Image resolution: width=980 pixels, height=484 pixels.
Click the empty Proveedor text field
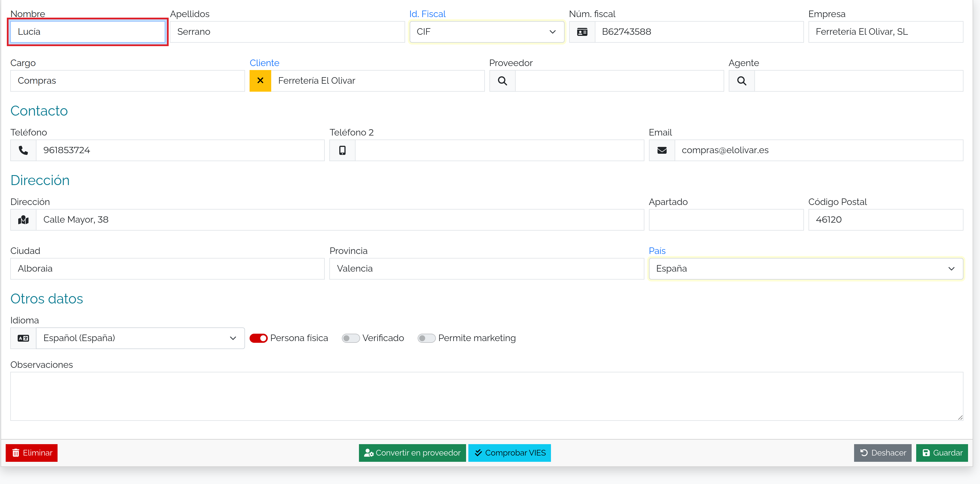click(x=619, y=81)
